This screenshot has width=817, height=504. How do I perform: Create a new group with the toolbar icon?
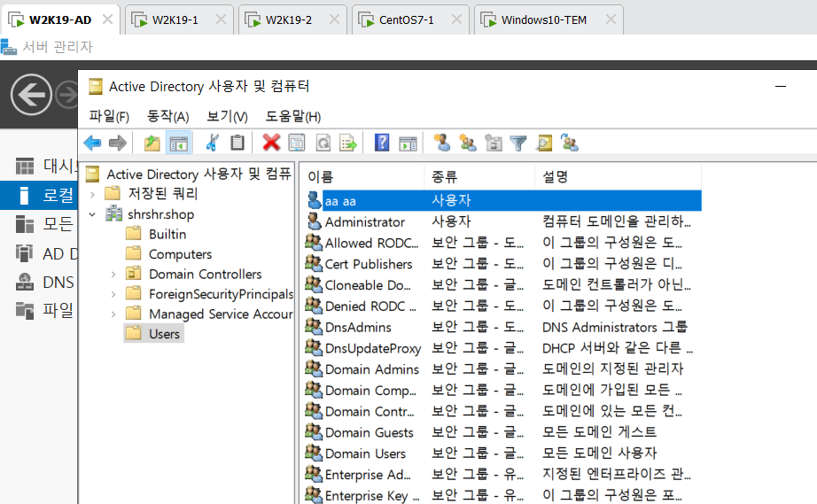(x=467, y=143)
